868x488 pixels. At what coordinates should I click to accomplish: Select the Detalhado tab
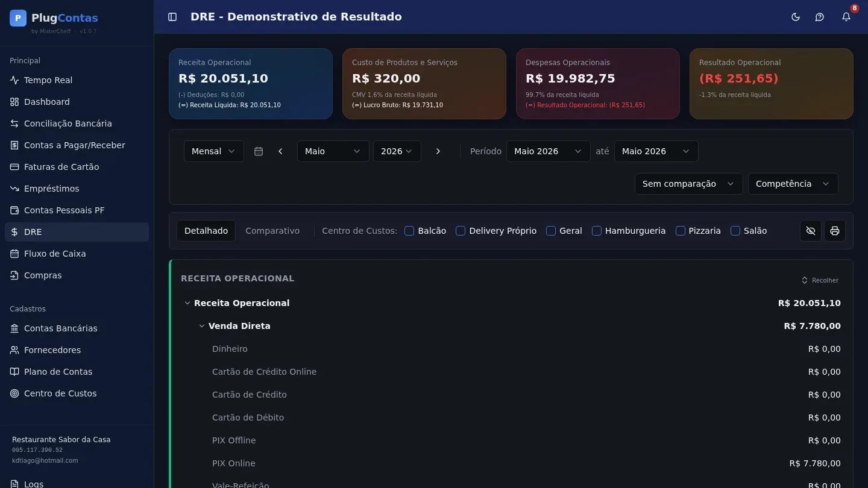coord(206,231)
